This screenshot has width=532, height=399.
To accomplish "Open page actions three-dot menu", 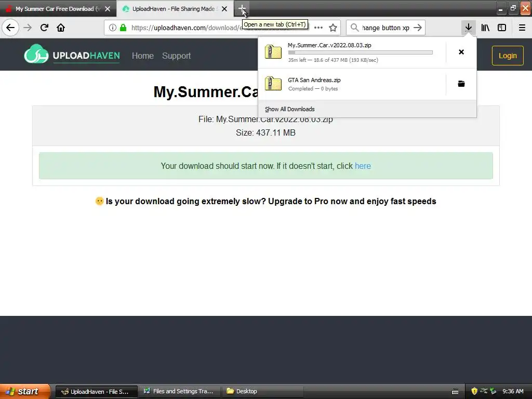I will point(318,28).
